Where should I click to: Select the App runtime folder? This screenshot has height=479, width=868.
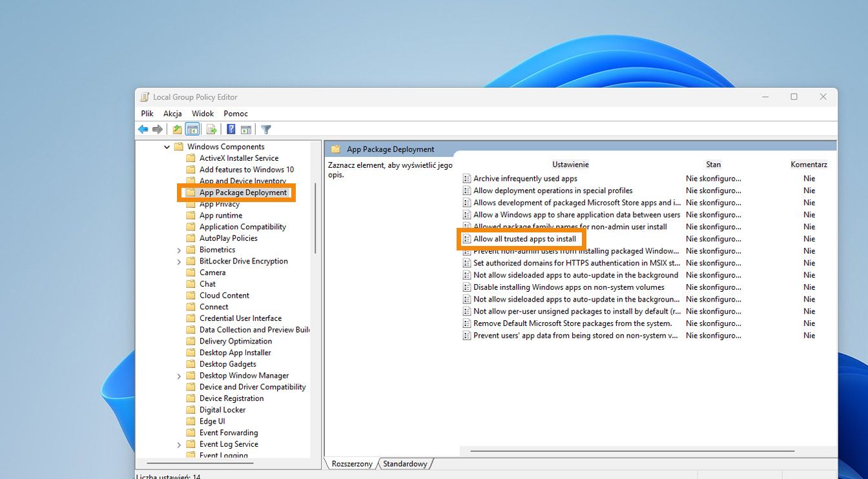tap(221, 216)
